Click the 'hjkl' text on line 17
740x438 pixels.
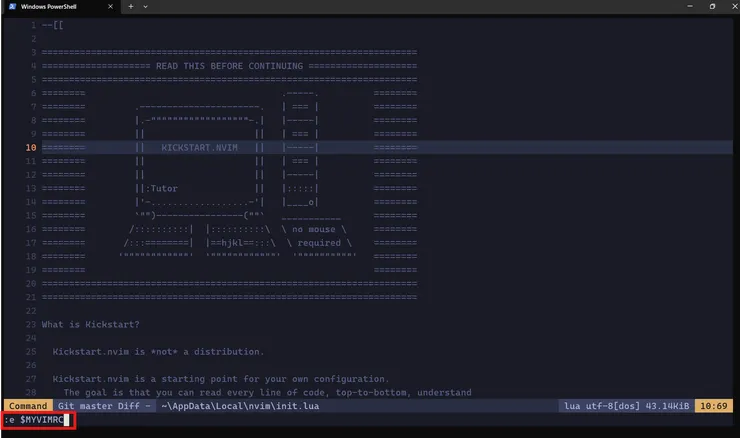point(232,243)
